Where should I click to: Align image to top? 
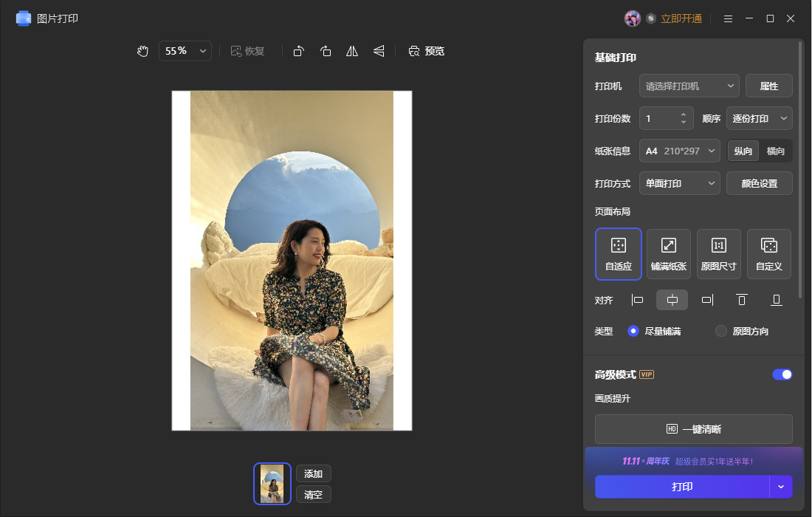742,300
